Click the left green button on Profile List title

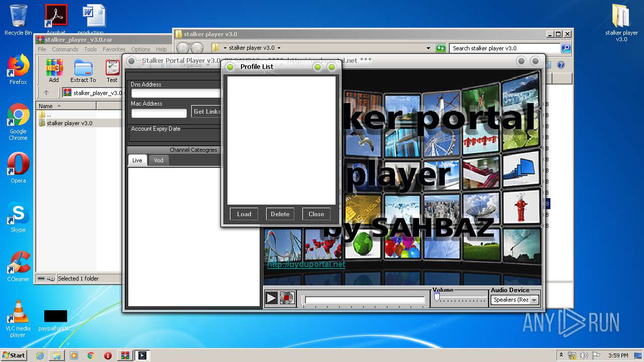pyautogui.click(x=230, y=67)
